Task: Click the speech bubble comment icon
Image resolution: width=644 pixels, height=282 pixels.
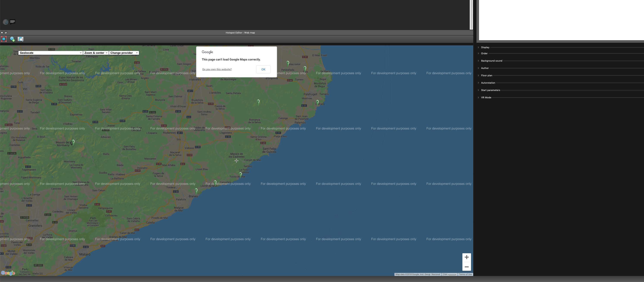Action: pos(13,22)
